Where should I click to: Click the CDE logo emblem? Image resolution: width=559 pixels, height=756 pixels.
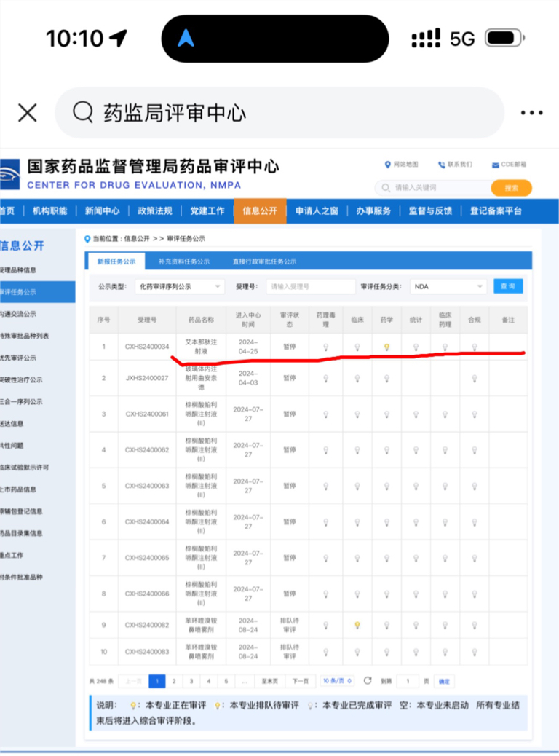[9, 174]
